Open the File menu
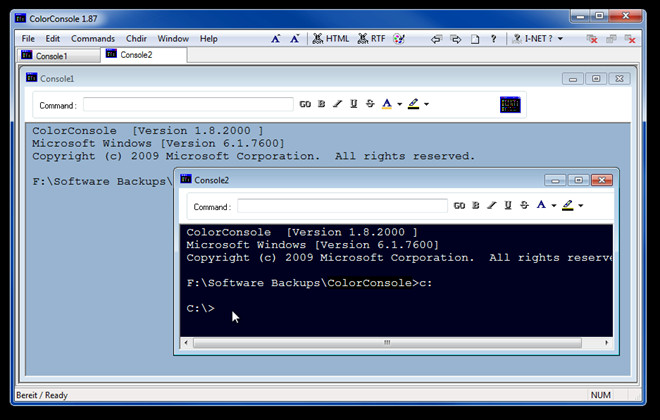Image resolution: width=660 pixels, height=420 pixels. 28,39
